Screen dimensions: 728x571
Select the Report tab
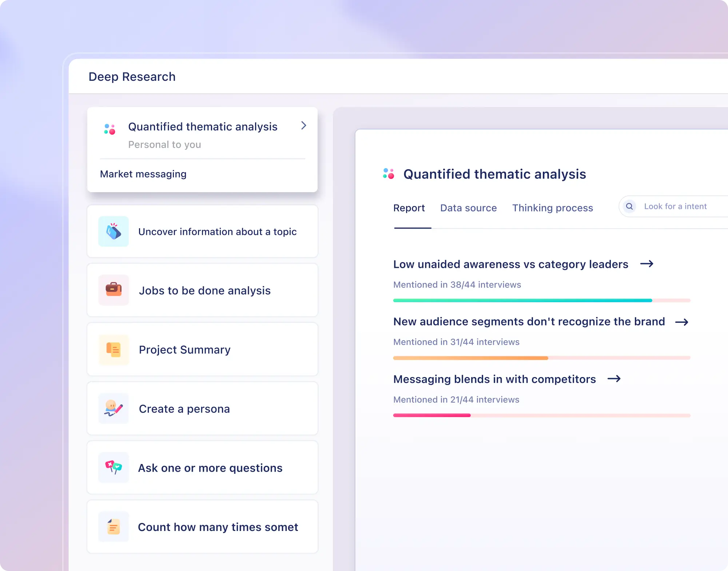[x=409, y=208]
